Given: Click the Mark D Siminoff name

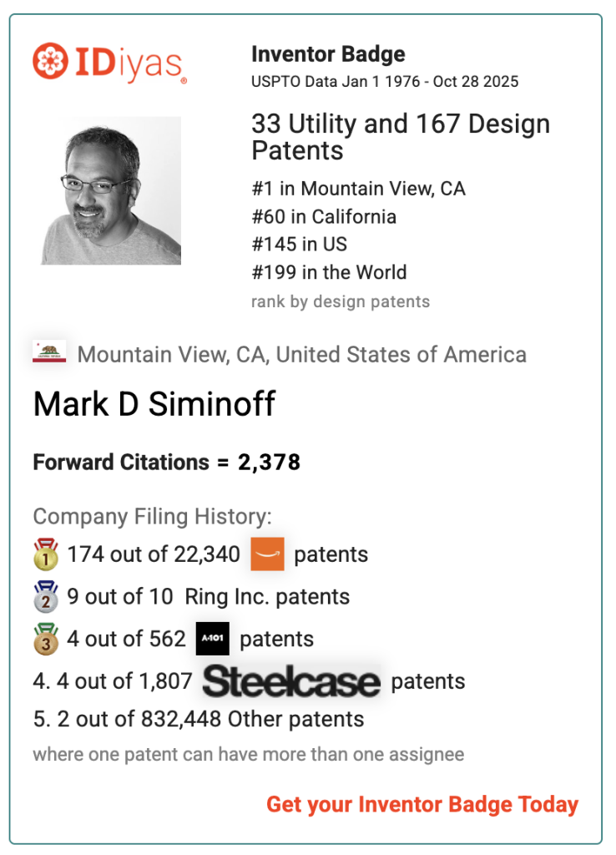Looking at the screenshot, I should coord(154,405).
